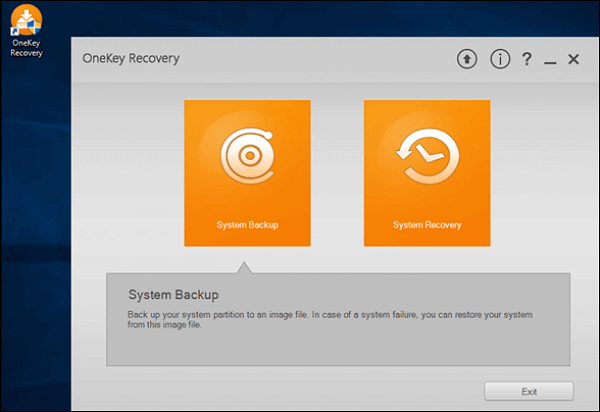Viewport: 600px width, 412px height.
Task: Click the 'Back up your system partition' description text
Action: pos(330,319)
